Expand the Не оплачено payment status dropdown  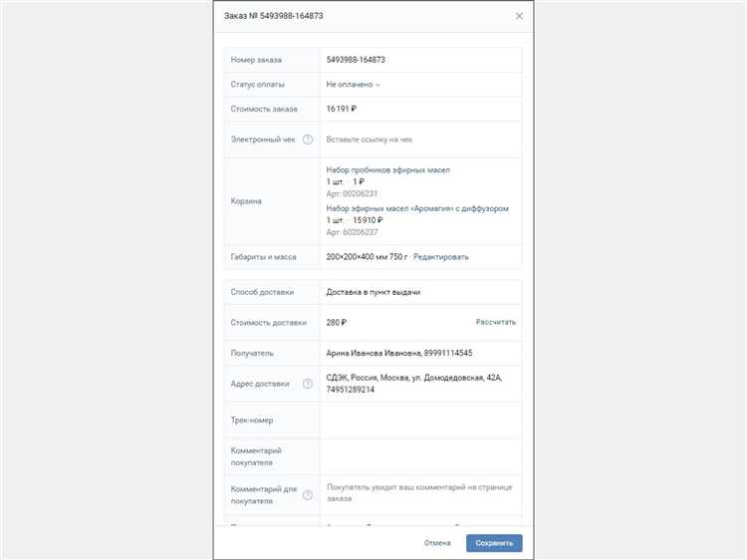click(353, 85)
